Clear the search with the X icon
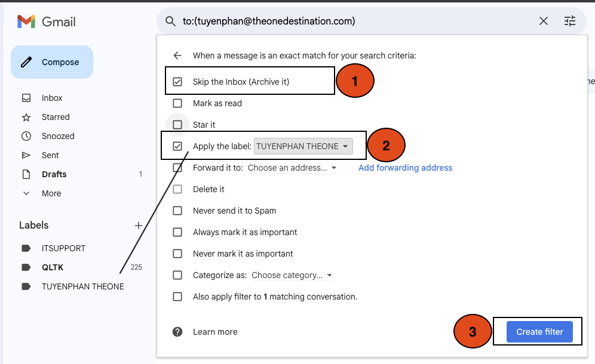The width and height of the screenshot is (595, 364). (544, 21)
